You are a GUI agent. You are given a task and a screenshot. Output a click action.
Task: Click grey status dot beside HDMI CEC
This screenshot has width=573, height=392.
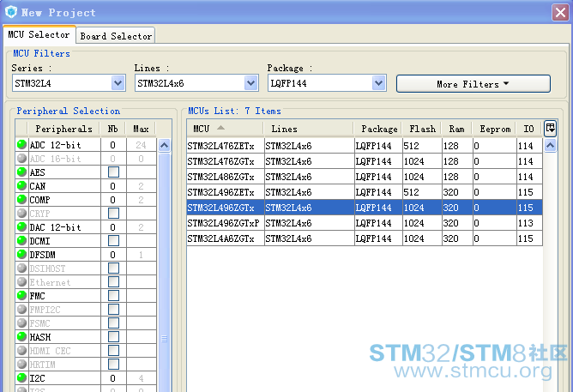(22, 350)
